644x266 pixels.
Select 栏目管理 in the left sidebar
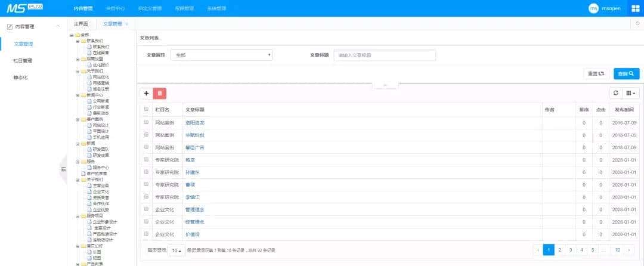tap(23, 60)
